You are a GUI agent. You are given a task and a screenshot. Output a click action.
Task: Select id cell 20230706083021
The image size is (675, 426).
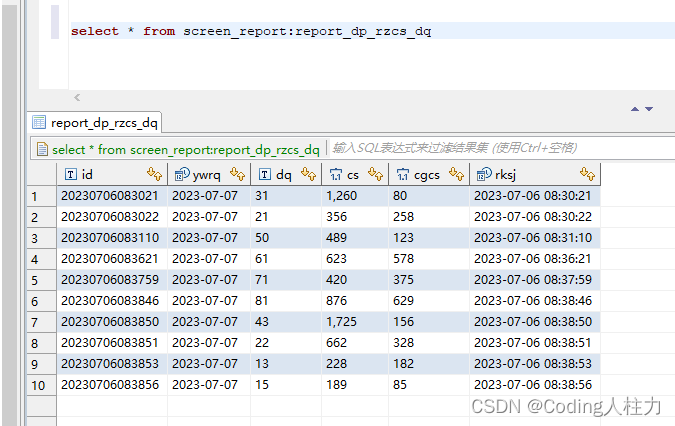pos(112,196)
